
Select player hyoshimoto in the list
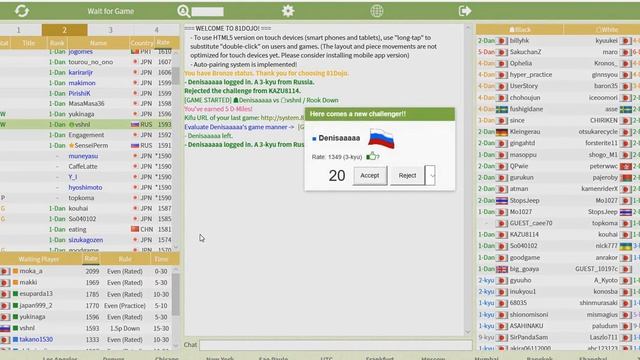click(x=85, y=187)
